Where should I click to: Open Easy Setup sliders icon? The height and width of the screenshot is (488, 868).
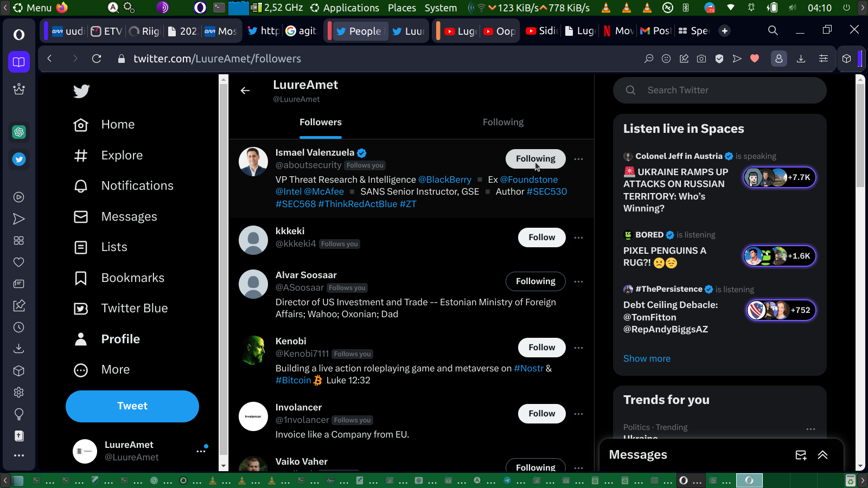tap(824, 59)
